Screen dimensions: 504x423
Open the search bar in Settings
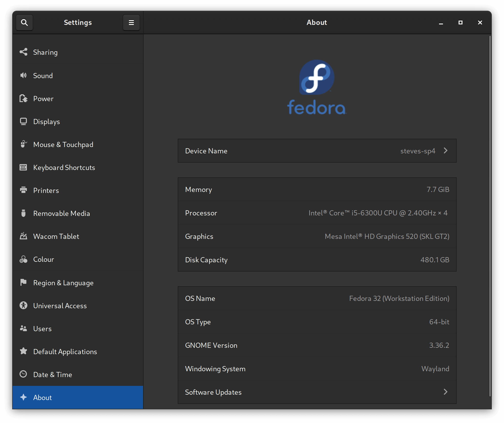click(x=24, y=23)
